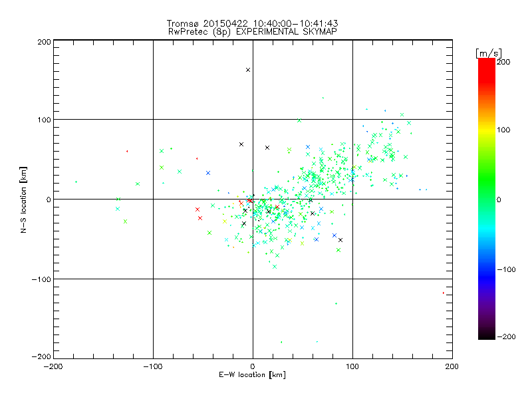Click the colorbar's "-200" bottom label
Screen dimensions: 532x399
[x=506, y=336]
